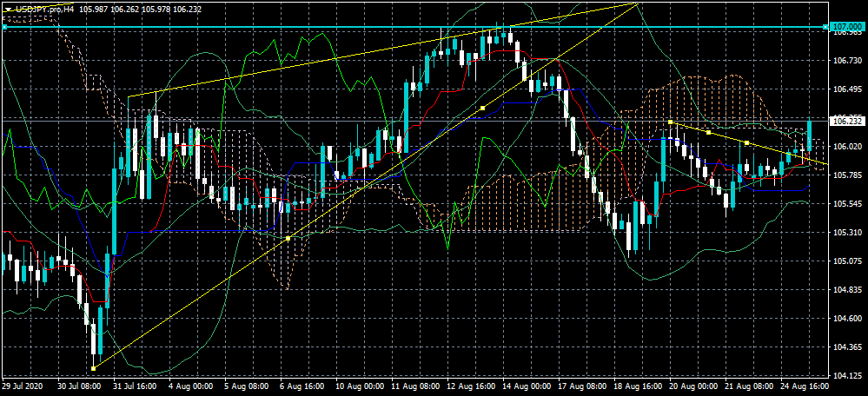The image size is (868, 396).
Task: Click the 104.600 price axis label
Action: click(846, 319)
